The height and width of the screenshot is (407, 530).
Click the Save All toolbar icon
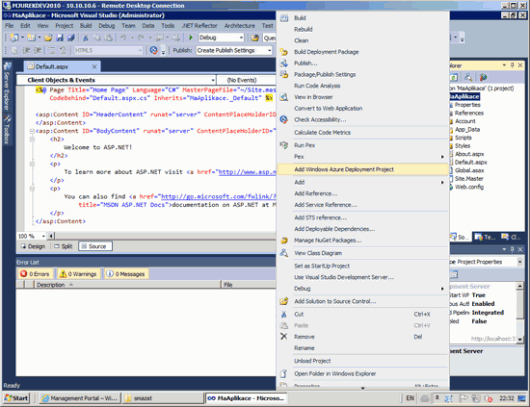click(x=71, y=38)
